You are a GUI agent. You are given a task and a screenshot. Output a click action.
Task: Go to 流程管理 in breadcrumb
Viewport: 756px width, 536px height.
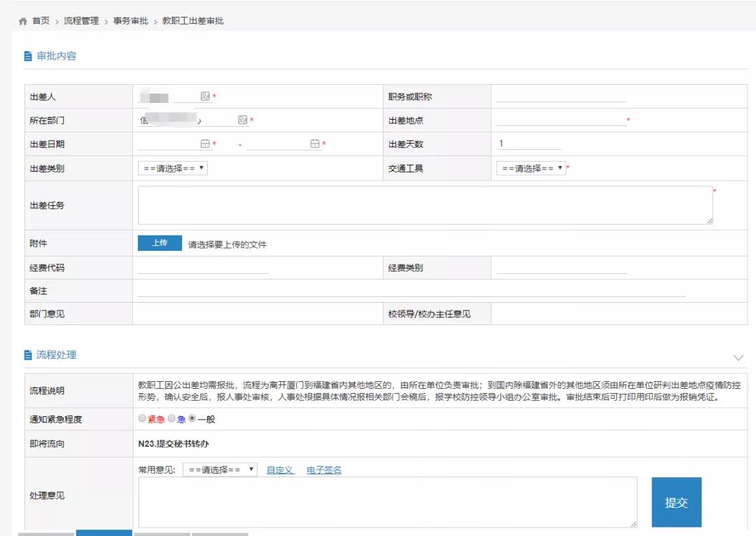tap(81, 22)
